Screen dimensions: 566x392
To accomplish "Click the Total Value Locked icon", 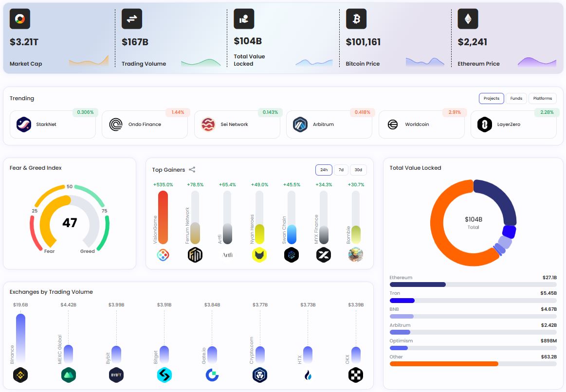I will (244, 19).
